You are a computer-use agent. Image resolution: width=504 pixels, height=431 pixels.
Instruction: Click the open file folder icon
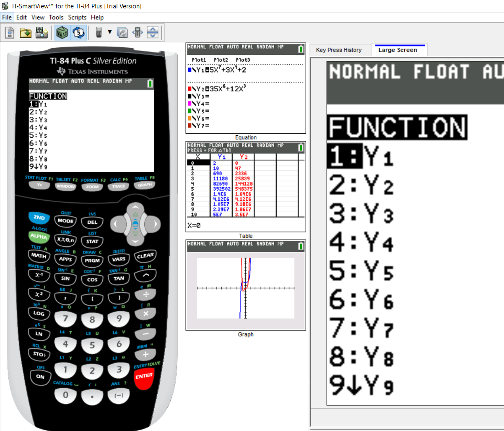[26, 32]
